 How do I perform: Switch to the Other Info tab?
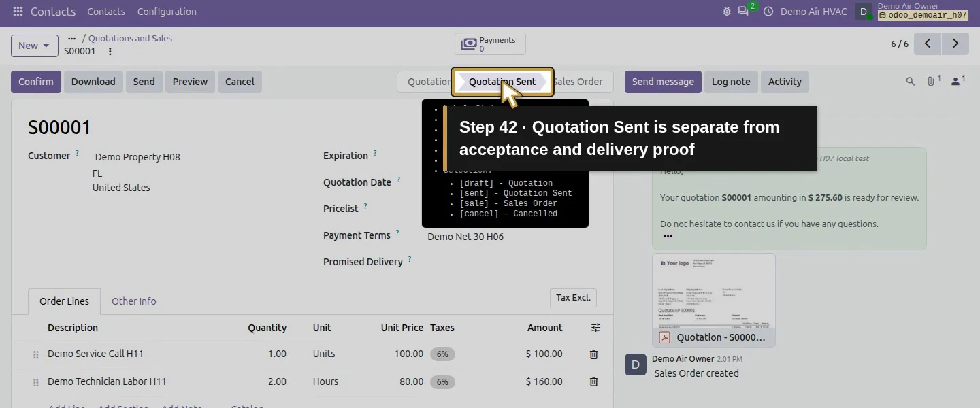(x=134, y=301)
